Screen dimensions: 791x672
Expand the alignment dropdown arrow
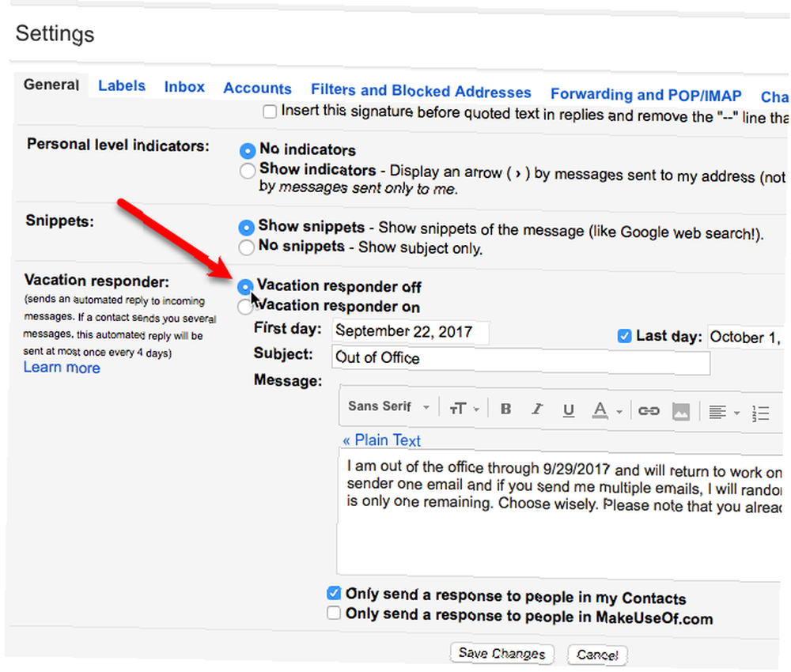(737, 413)
